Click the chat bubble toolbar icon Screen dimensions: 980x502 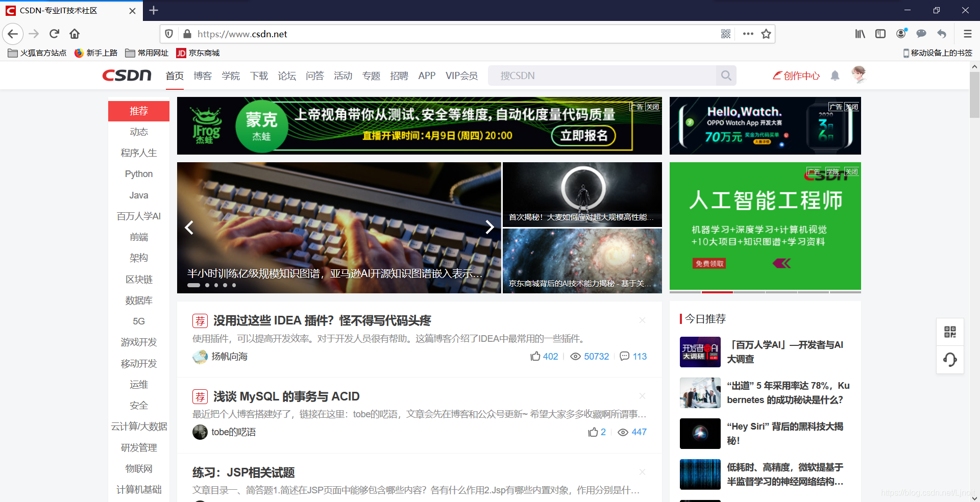[921, 34]
